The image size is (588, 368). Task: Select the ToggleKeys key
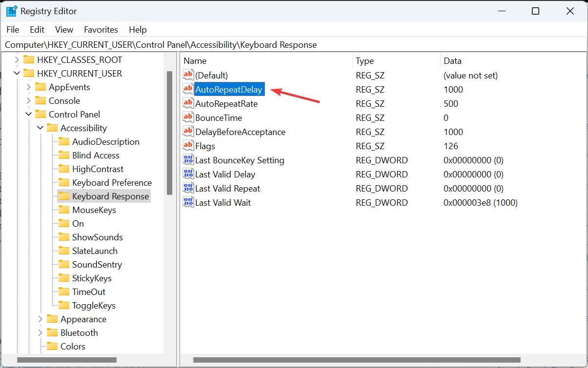click(94, 306)
